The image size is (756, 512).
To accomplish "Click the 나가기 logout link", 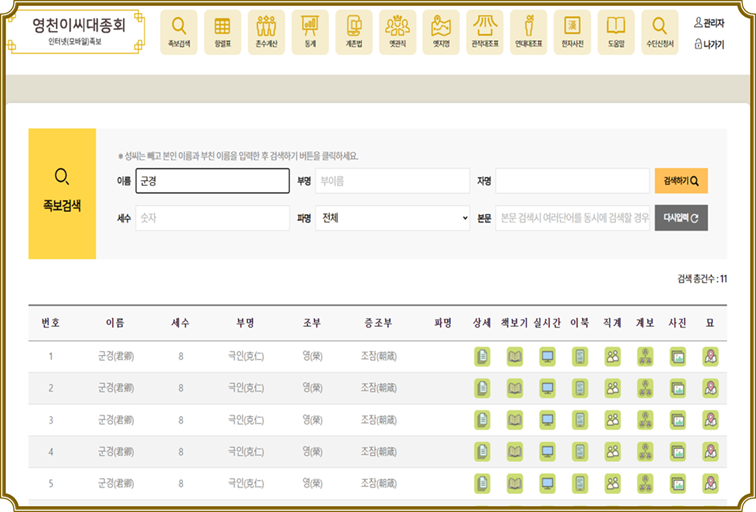I will pyautogui.click(x=709, y=44).
